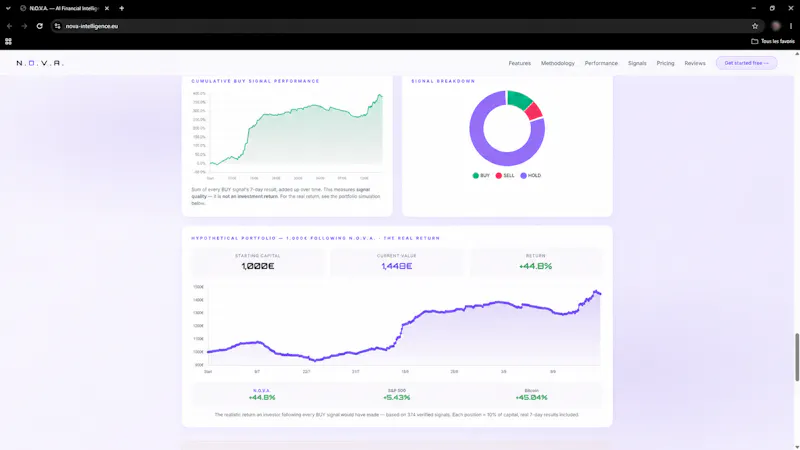Open the site information icon in the address bar
800x450 pixels.
58,26
